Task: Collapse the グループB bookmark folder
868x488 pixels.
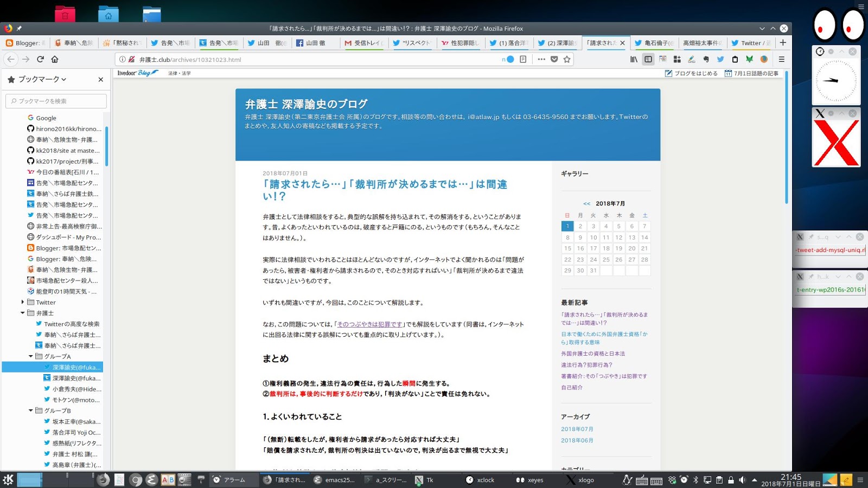Action: 30,410
